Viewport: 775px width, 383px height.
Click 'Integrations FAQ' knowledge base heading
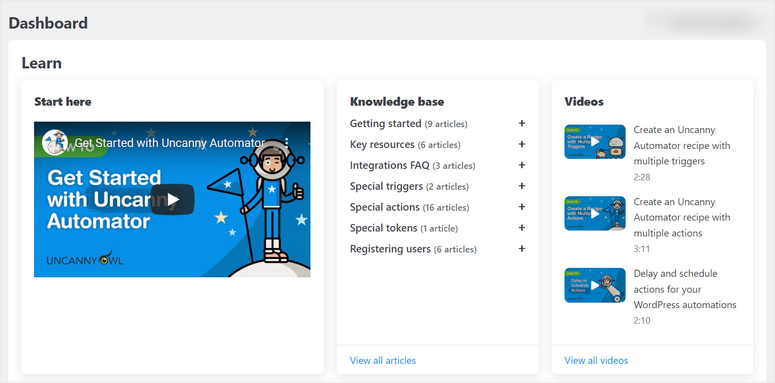tap(389, 166)
